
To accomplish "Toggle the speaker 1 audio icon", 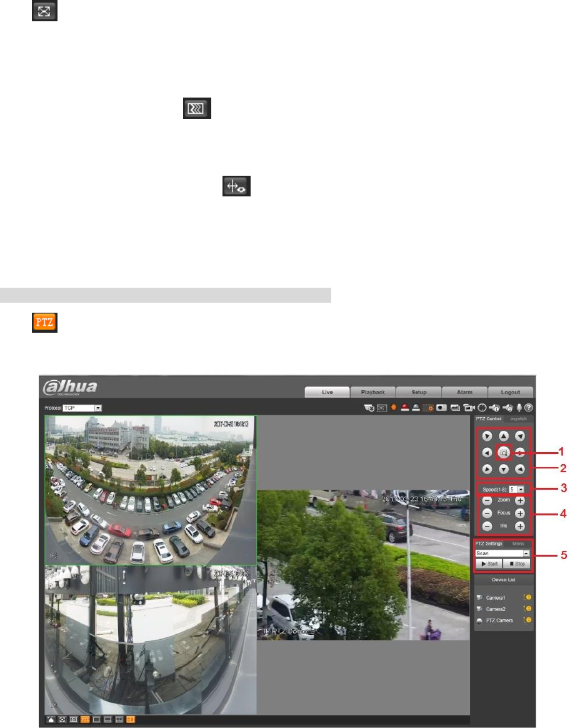I will pos(494,408).
